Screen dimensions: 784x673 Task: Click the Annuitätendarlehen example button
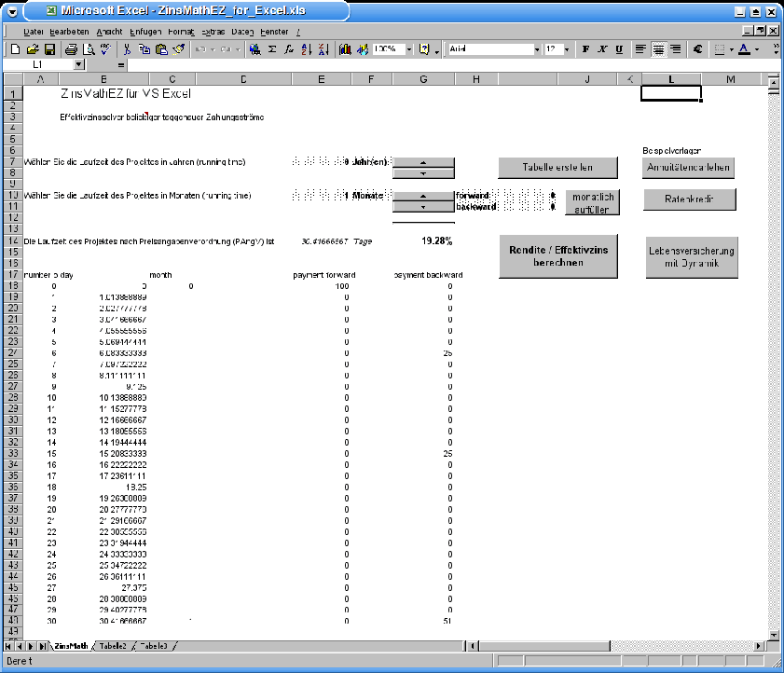point(688,168)
